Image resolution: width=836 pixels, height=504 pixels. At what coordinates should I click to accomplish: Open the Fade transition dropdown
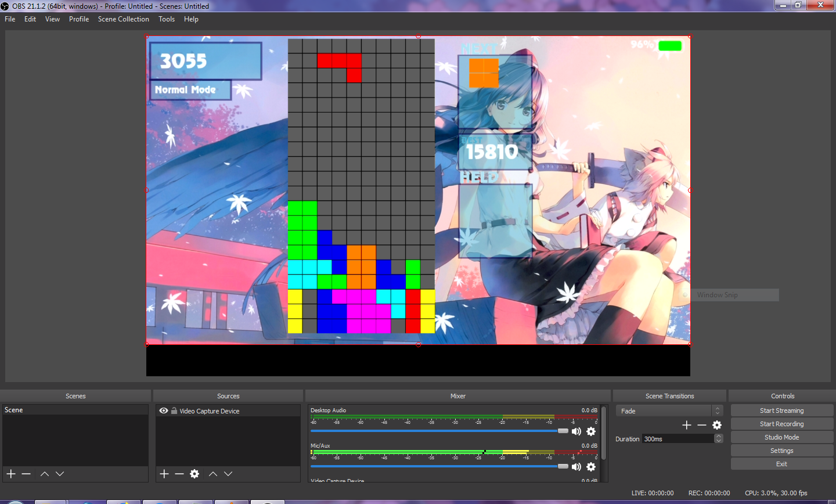[669, 411]
